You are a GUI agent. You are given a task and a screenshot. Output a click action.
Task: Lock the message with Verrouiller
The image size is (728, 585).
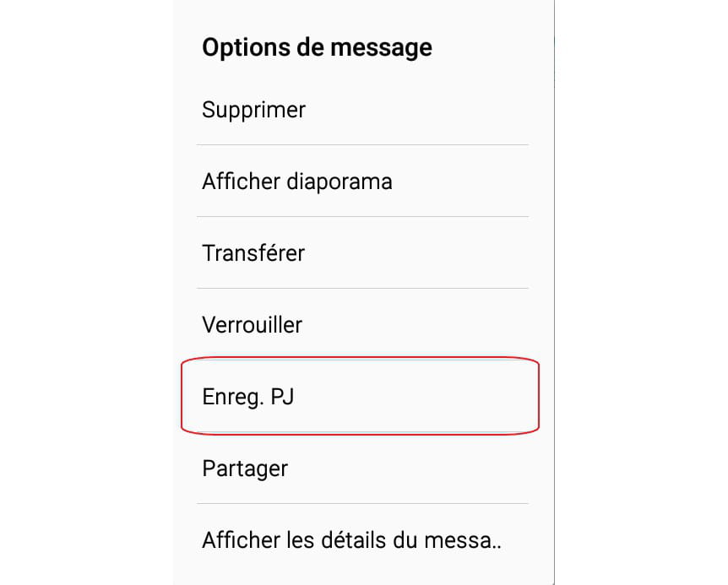[x=253, y=325]
